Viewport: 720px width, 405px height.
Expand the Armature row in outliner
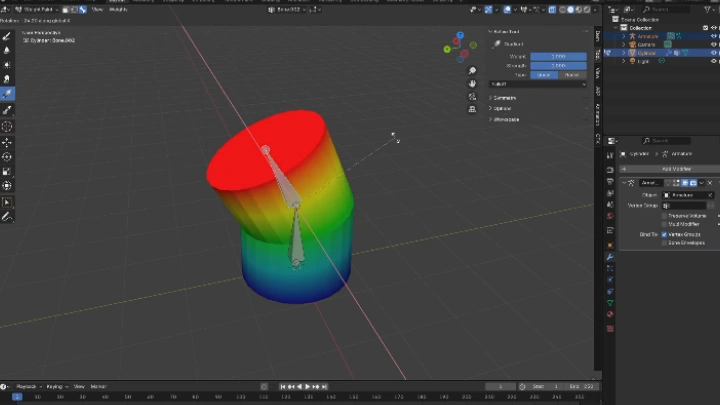tap(624, 36)
